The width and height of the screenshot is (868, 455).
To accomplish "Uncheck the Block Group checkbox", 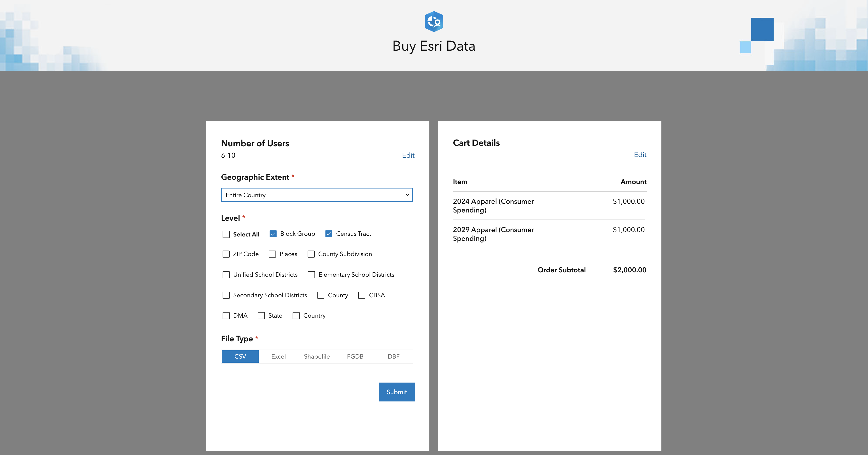I will (x=273, y=234).
